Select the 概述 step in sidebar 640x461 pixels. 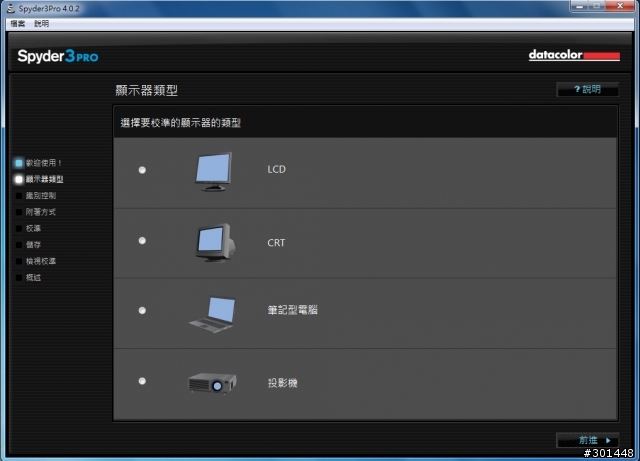click(x=28, y=277)
